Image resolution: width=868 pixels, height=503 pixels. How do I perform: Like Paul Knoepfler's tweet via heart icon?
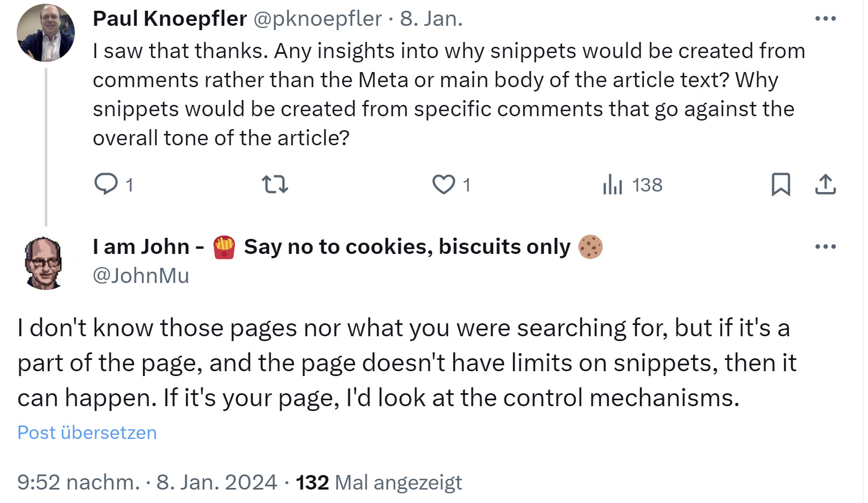(444, 185)
